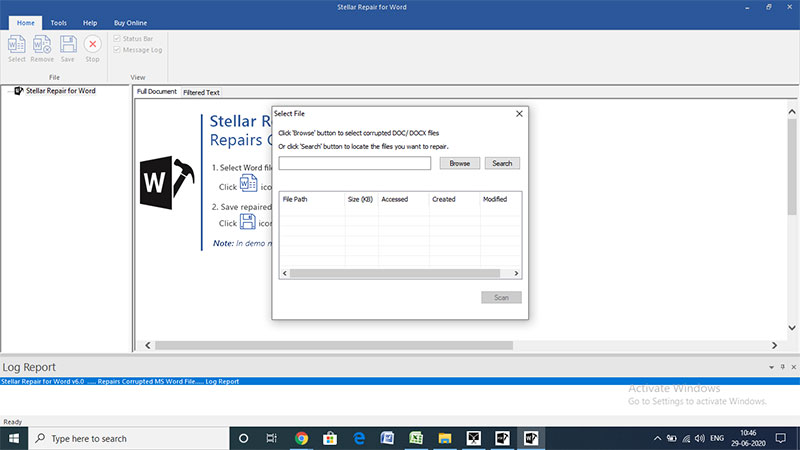Switch to the Full Document tab

(157, 91)
